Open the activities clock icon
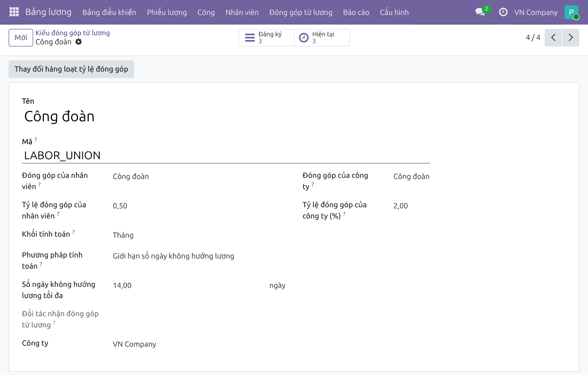Image resolution: width=588 pixels, height=375 pixels. (503, 12)
